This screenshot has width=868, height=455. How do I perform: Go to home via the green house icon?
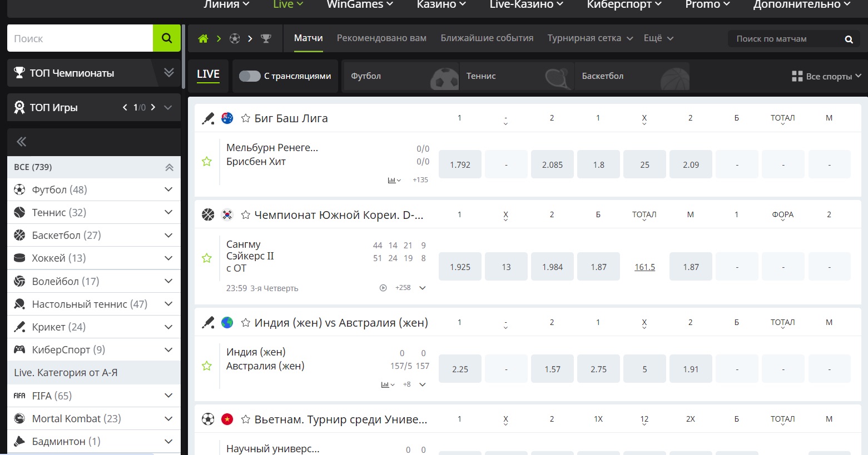click(203, 38)
